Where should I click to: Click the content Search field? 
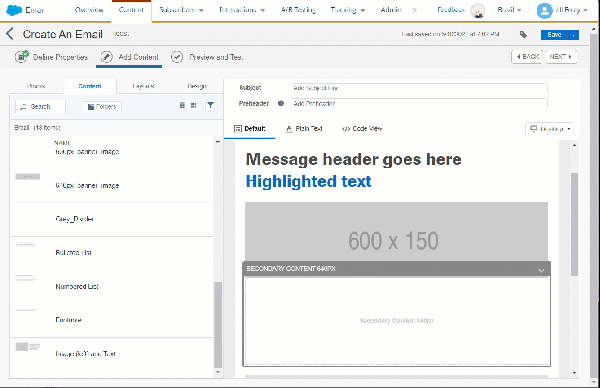[x=40, y=106]
